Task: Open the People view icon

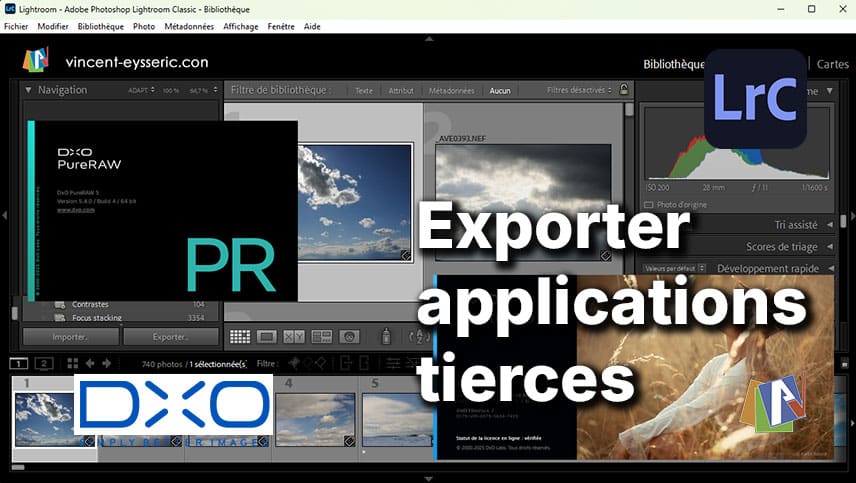Action: pyautogui.click(x=349, y=337)
